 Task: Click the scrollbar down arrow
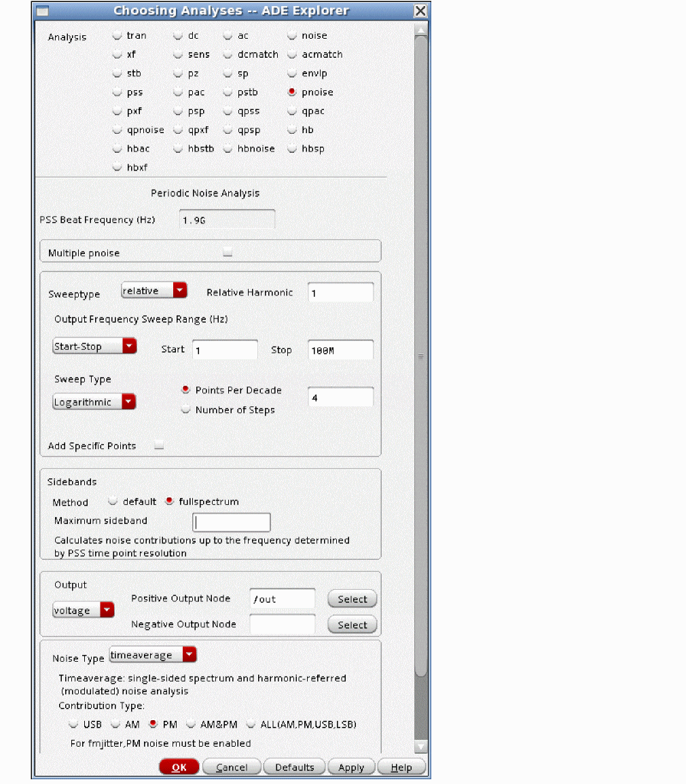(x=421, y=747)
